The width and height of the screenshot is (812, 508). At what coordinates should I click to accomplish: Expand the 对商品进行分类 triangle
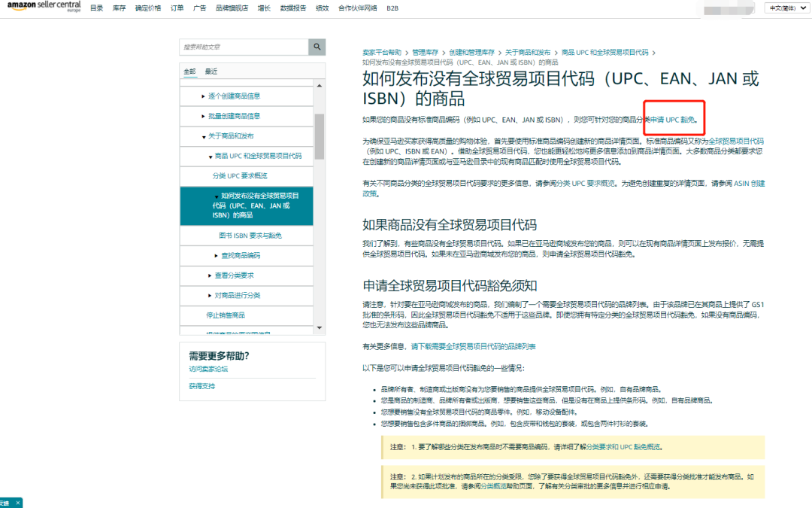209,296
